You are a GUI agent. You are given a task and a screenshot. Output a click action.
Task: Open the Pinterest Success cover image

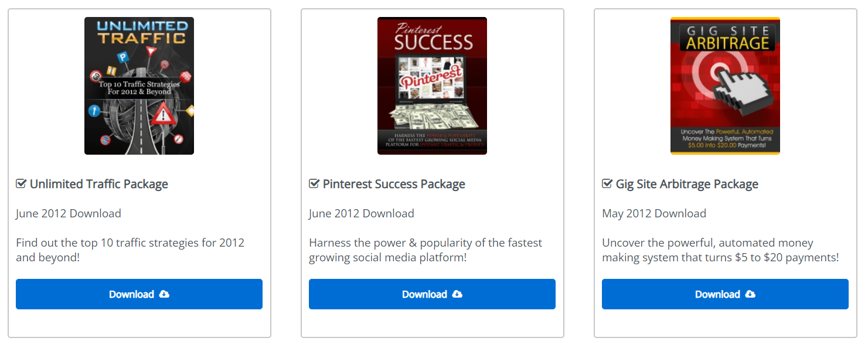pos(432,86)
